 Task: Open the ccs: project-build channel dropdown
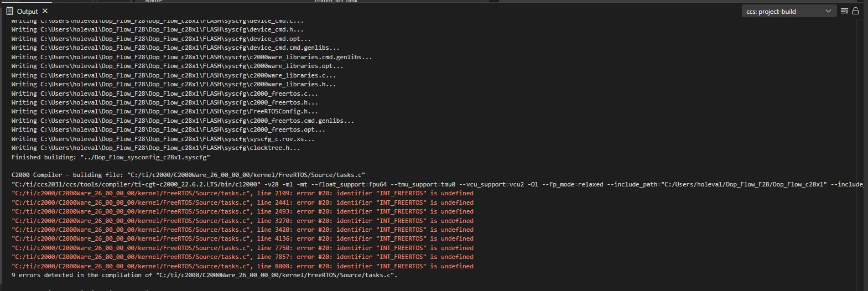[x=788, y=11]
